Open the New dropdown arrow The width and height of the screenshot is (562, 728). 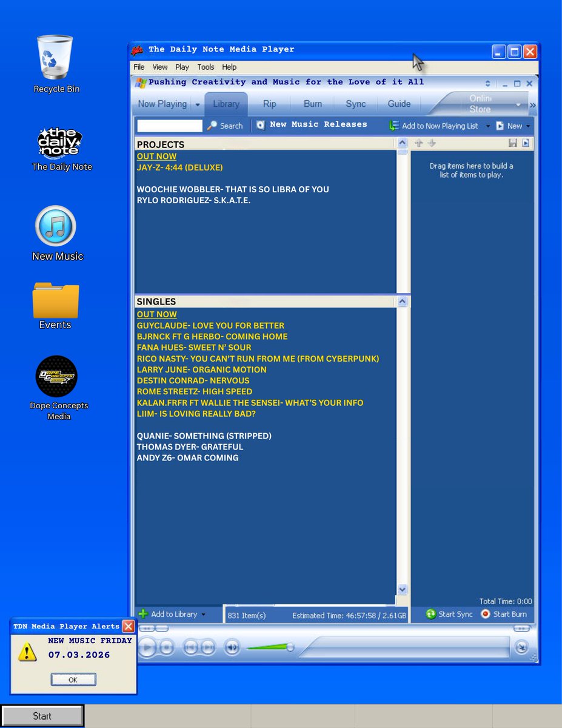[527, 126]
